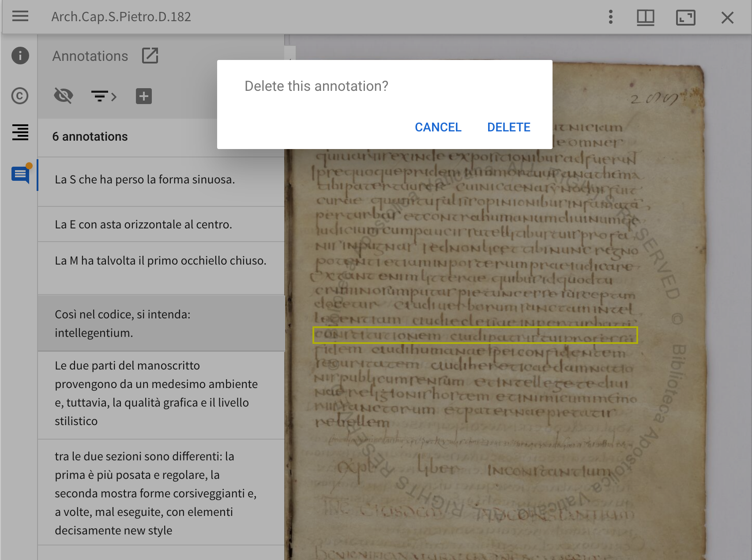Toggle annotation visibility crossed-eye icon
The width and height of the screenshot is (752, 560).
pyautogui.click(x=64, y=96)
